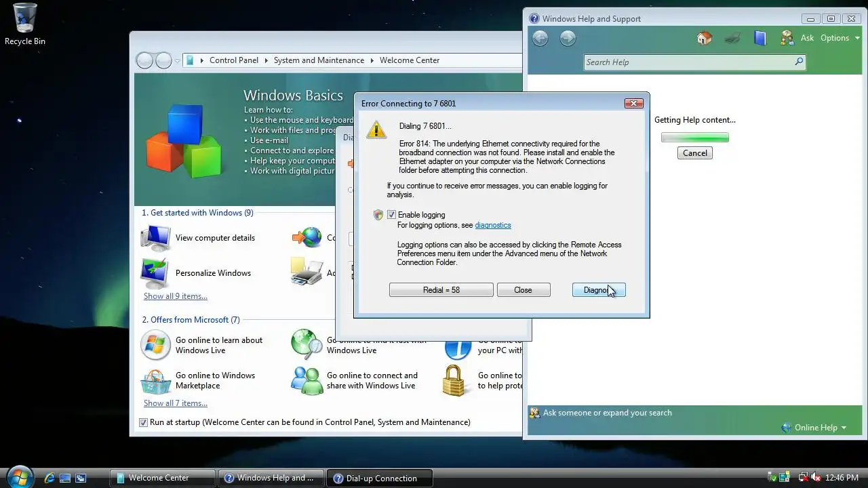
Task: Select Control Panel in address breadcrumb
Action: (x=233, y=60)
